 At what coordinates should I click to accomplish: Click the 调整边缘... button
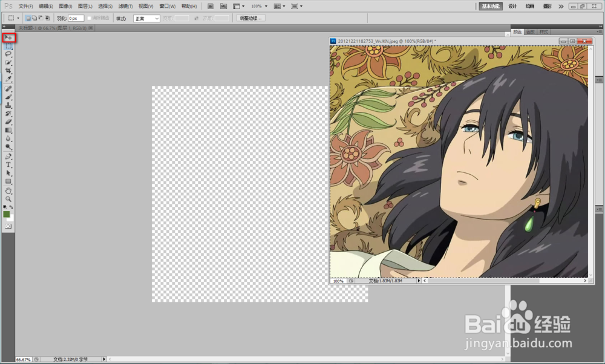tap(251, 18)
